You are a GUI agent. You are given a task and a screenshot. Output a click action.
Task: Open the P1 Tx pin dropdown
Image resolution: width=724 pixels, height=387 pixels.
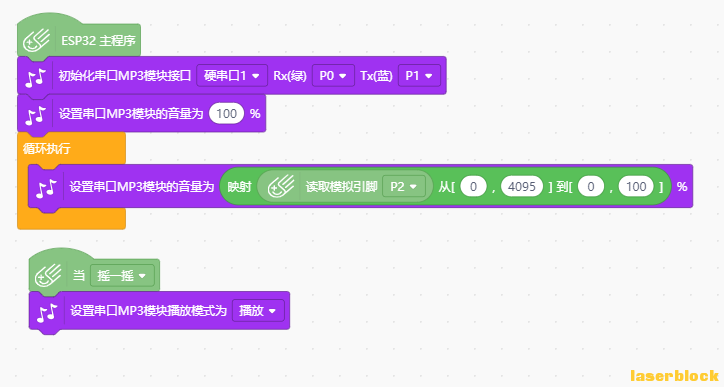pos(419,76)
